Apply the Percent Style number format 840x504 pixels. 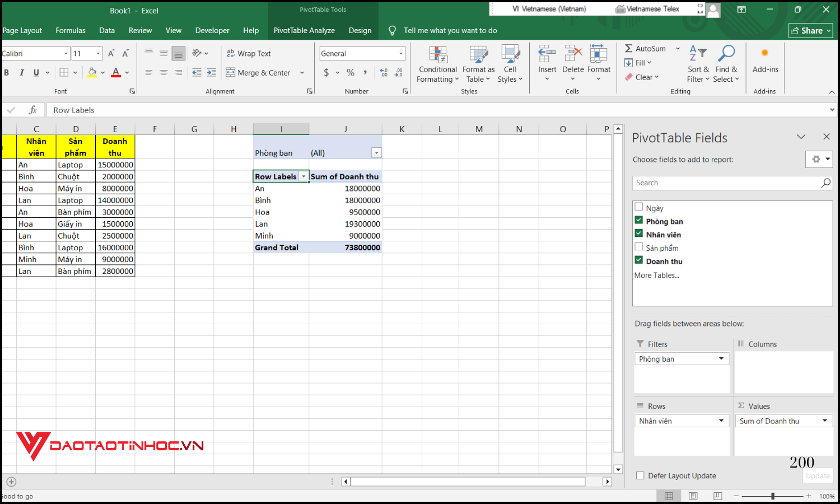(x=350, y=72)
